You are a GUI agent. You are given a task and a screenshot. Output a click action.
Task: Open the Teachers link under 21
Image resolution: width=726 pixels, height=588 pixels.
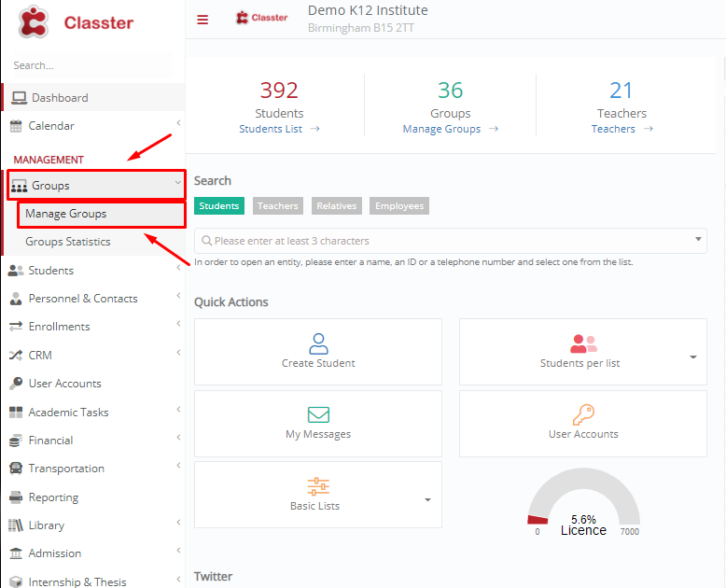tap(613, 129)
